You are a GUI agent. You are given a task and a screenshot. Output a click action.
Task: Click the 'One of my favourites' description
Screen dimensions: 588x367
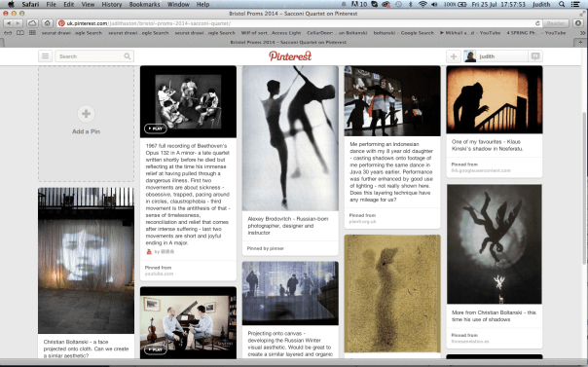pyautogui.click(x=487, y=145)
